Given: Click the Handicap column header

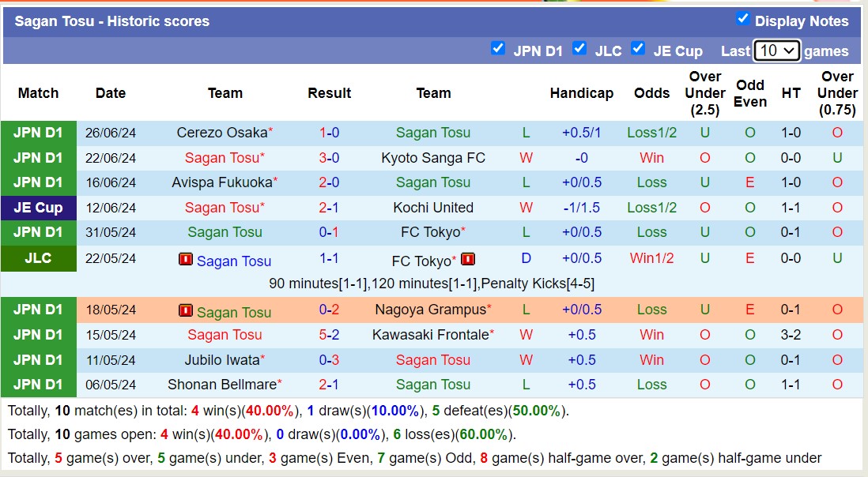Looking at the screenshot, I should click(x=582, y=93).
